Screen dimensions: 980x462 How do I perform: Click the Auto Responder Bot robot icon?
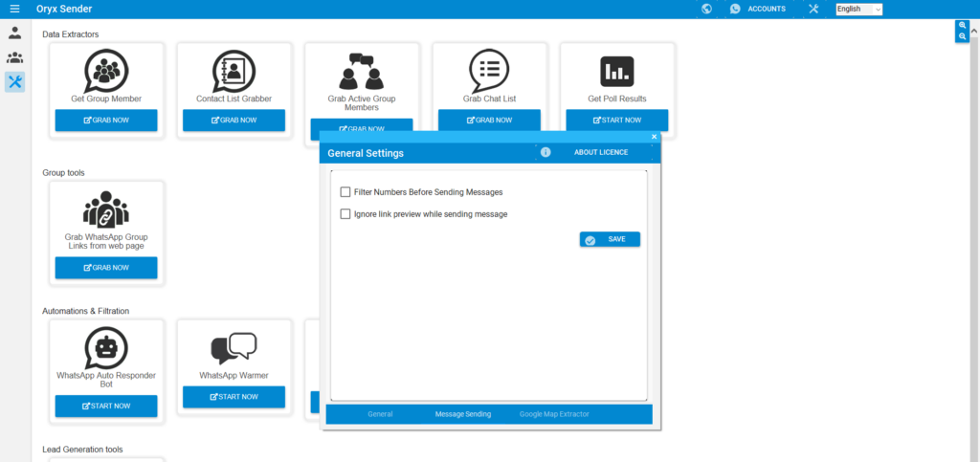(106, 348)
